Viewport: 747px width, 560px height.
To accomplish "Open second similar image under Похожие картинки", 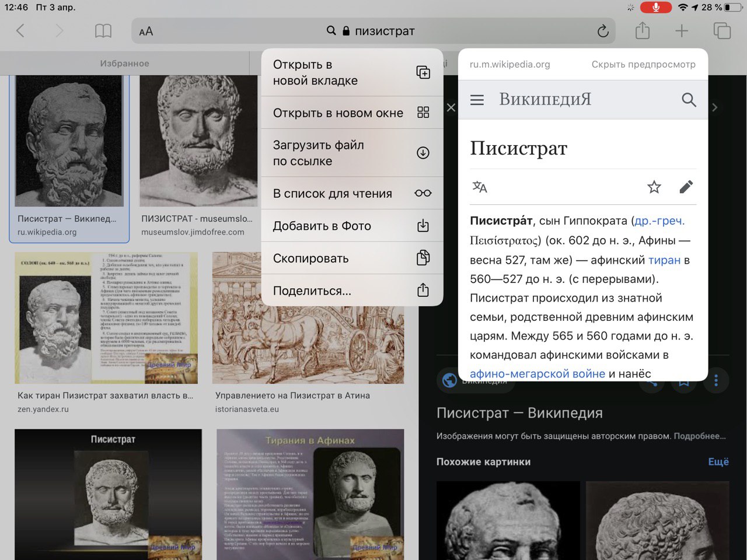I will (x=658, y=520).
